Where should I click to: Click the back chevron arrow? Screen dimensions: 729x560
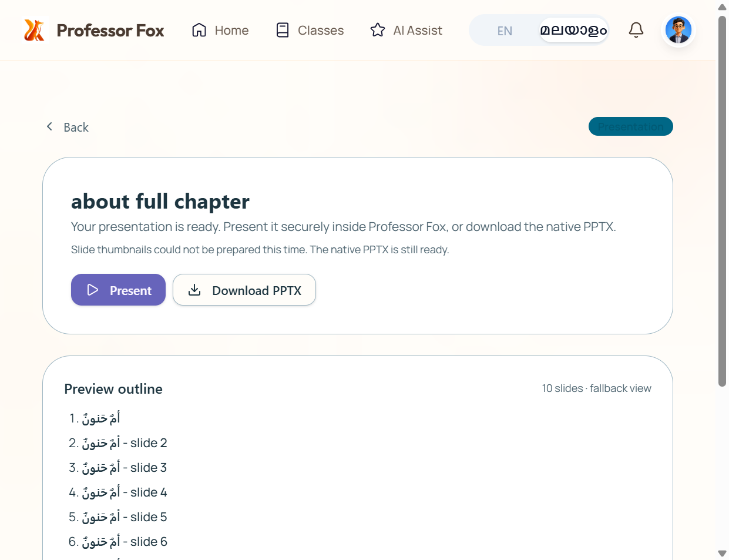[50, 126]
